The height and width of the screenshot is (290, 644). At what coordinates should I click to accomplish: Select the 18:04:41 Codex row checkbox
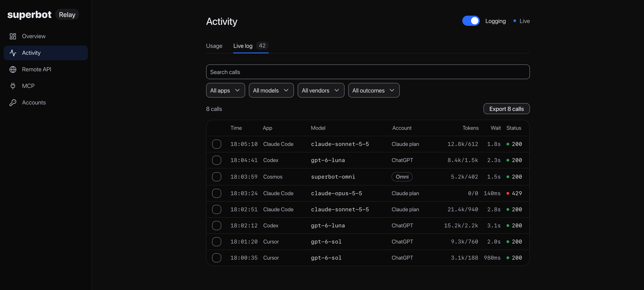pos(217,160)
